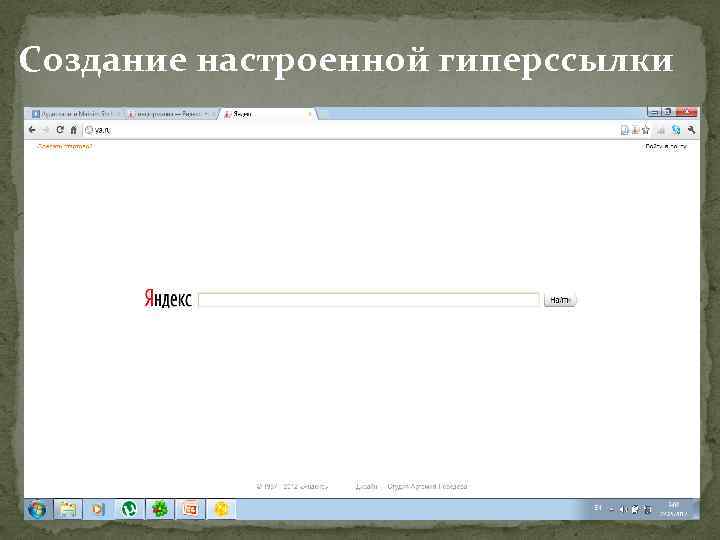Click the Дизайн footer text

pyautogui.click(x=366, y=486)
